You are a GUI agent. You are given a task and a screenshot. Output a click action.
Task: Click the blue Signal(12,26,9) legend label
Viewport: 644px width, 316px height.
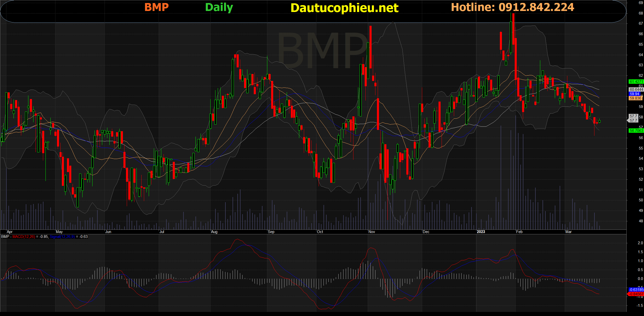coord(62,237)
